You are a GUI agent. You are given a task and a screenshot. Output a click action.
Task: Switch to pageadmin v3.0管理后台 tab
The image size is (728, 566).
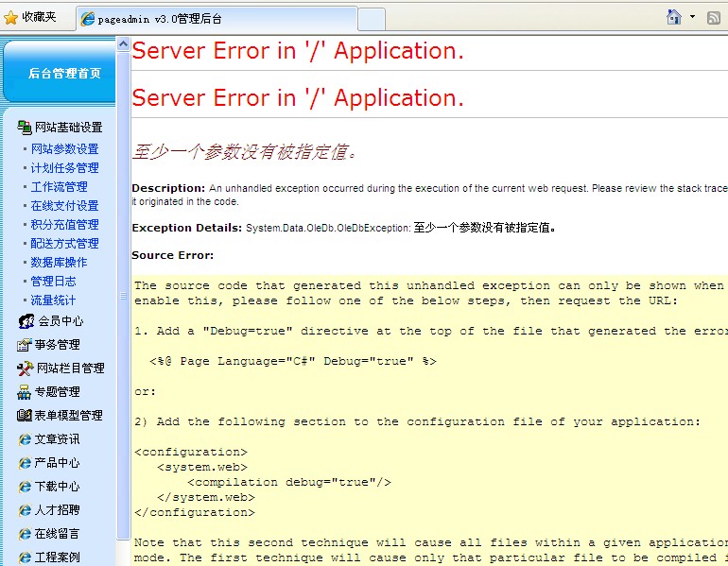tap(217, 18)
